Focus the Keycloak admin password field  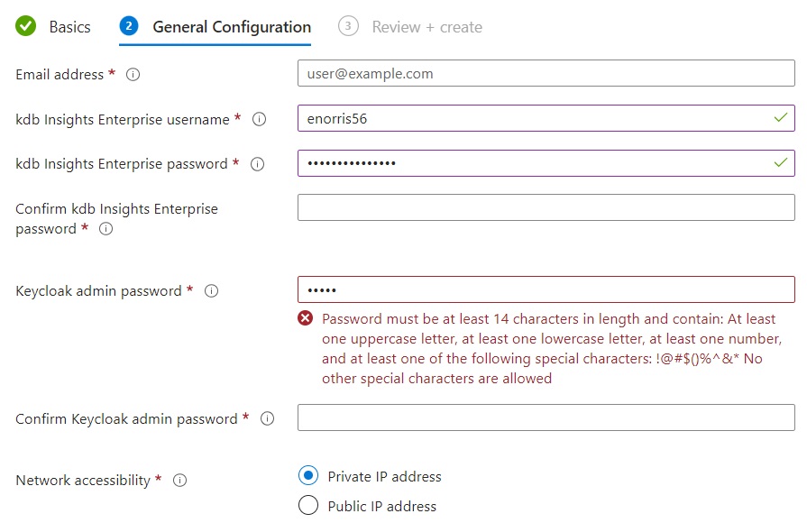[546, 289]
